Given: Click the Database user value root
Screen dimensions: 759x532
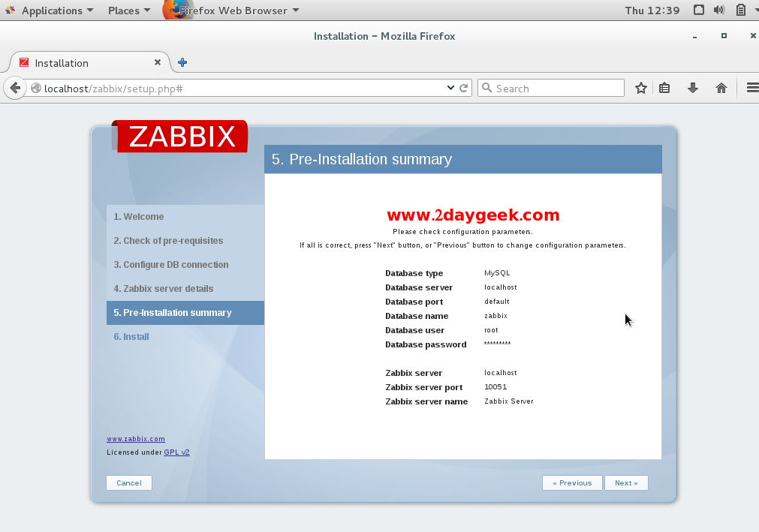Looking at the screenshot, I should (491, 330).
